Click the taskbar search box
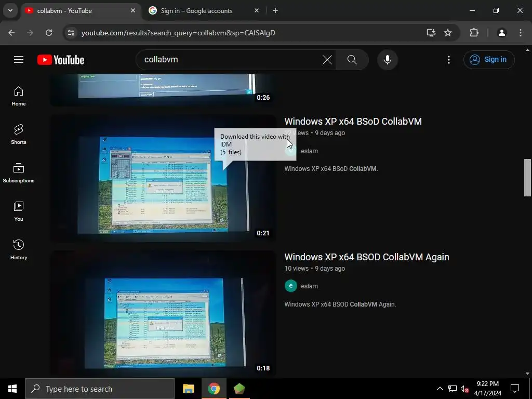 (100, 389)
